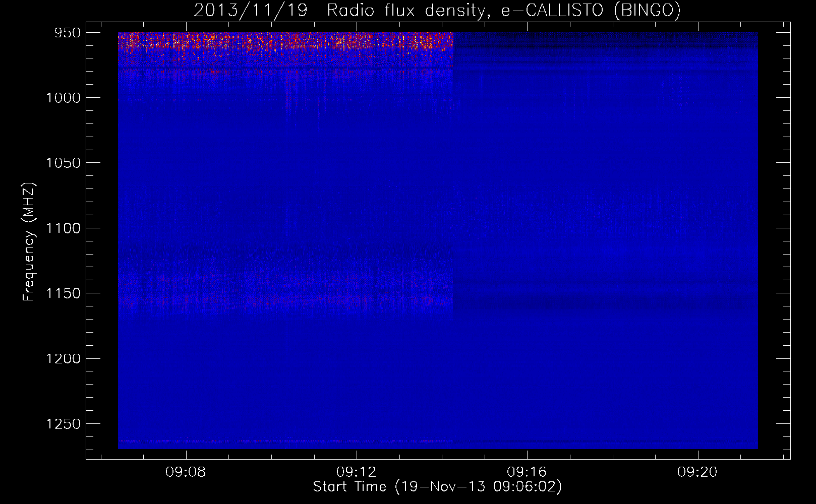Click the 09:20 time tick label

[697, 472]
